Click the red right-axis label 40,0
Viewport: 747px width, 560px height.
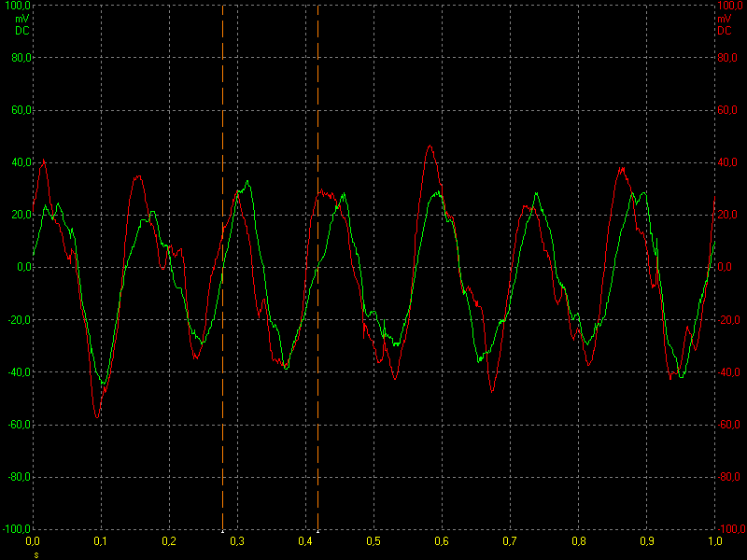click(727, 162)
